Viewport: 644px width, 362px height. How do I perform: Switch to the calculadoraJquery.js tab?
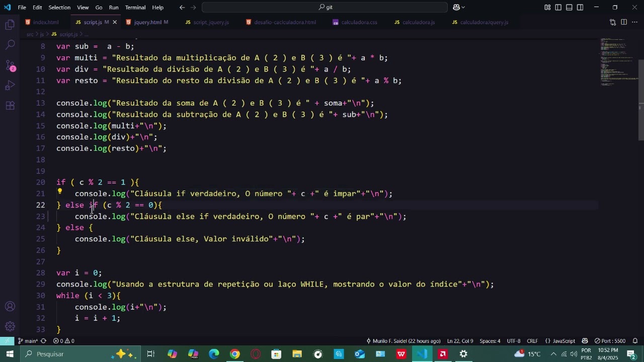tap(483, 23)
